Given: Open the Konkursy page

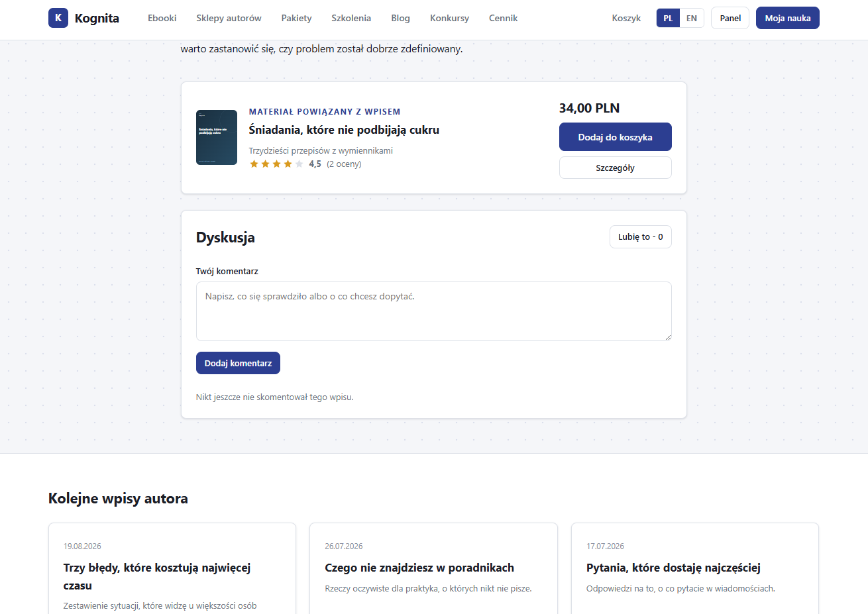Looking at the screenshot, I should (x=449, y=18).
